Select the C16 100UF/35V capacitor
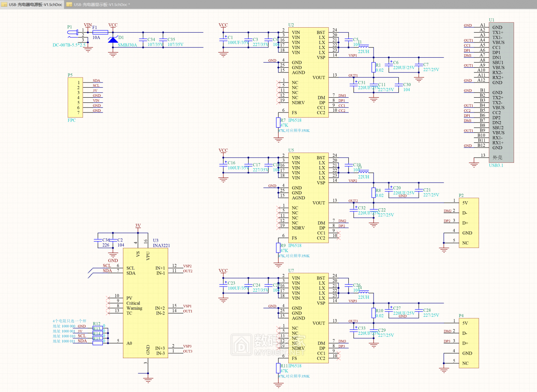This screenshot has height=392, width=537. pyautogui.click(x=223, y=165)
